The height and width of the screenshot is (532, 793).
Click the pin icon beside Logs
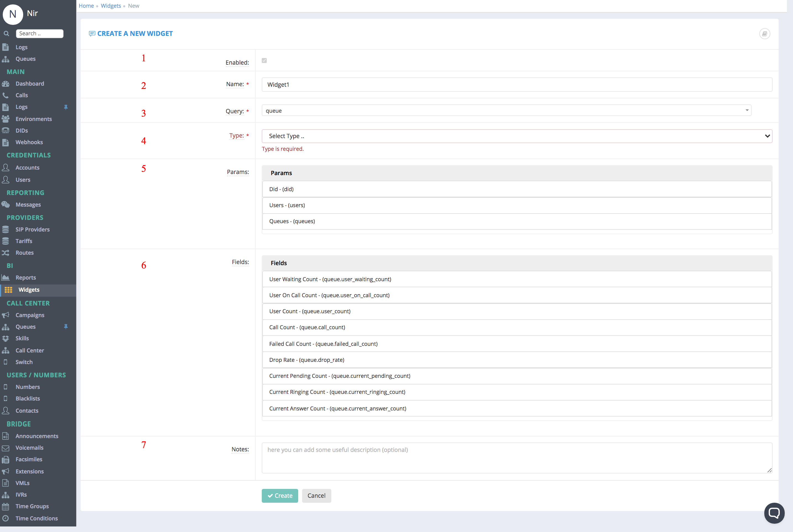[x=66, y=107]
